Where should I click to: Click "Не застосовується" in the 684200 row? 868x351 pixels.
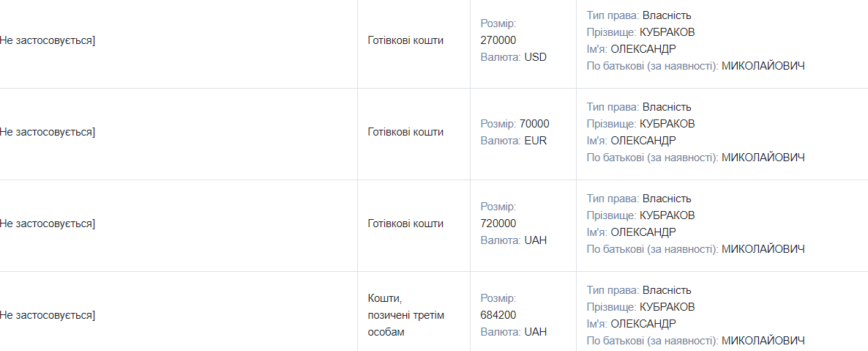tap(47, 315)
